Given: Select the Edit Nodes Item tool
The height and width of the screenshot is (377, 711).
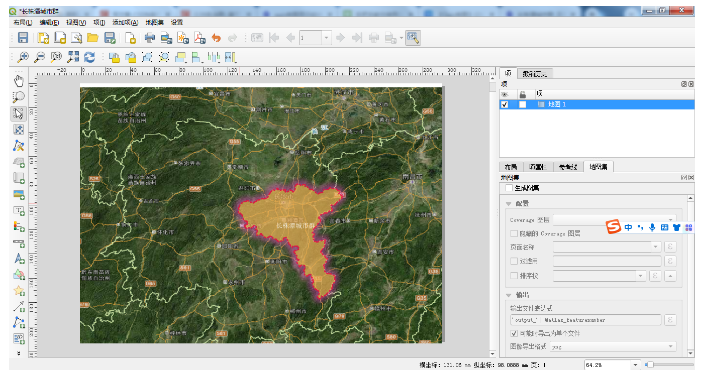Looking at the screenshot, I should pos(19,146).
